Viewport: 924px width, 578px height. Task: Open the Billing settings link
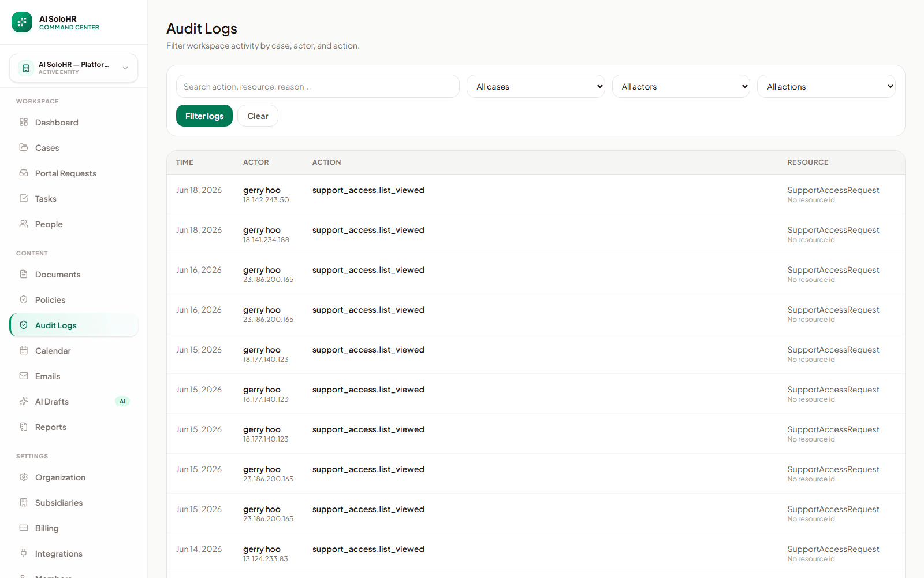point(74,528)
